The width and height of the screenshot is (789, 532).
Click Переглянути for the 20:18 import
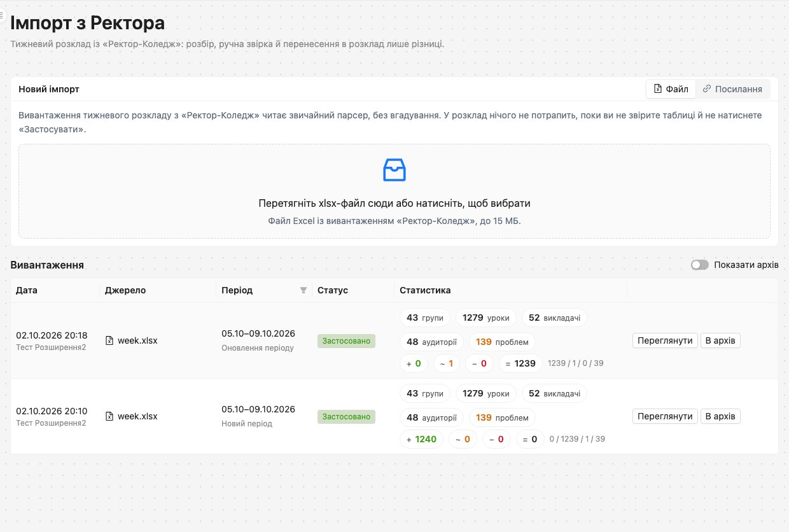[665, 340]
